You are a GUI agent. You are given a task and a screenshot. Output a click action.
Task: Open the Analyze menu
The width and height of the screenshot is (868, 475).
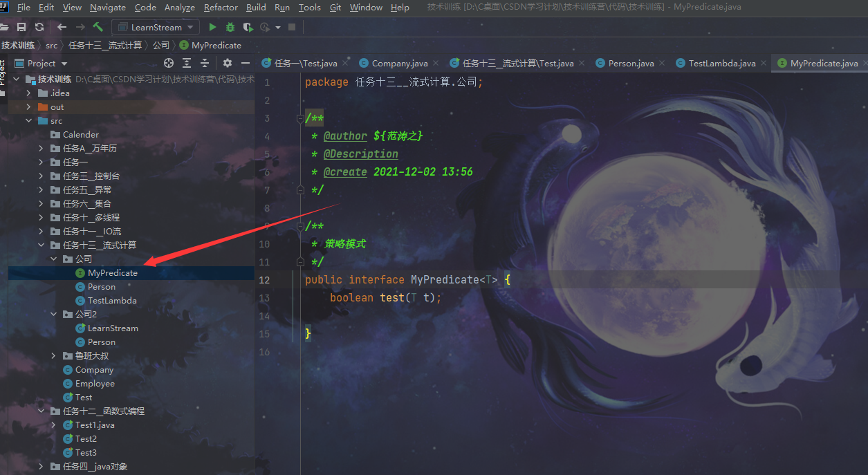[180, 8]
